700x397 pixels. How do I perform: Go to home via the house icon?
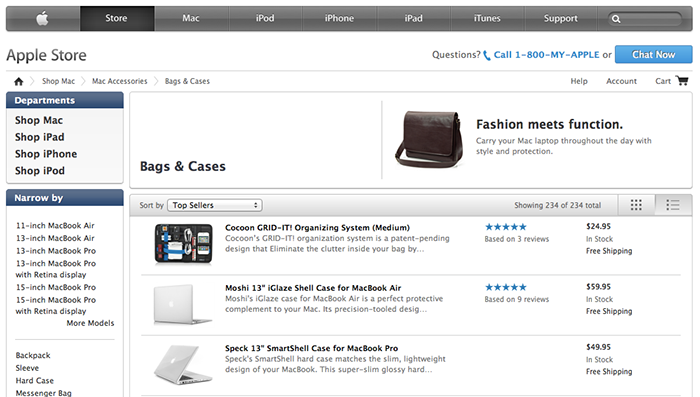point(18,81)
